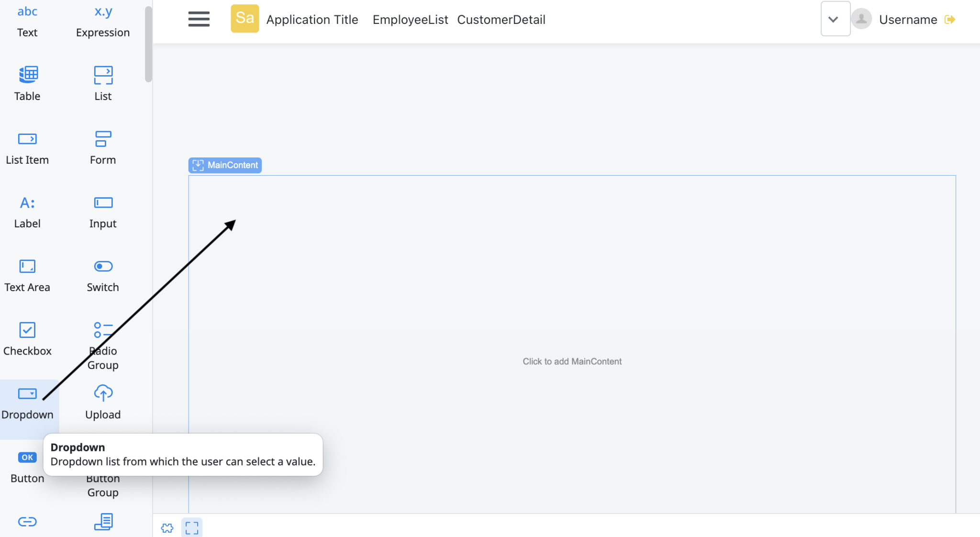Click the fullscreen preview icon in bottom bar
The image size is (980, 537).
coord(191,528)
